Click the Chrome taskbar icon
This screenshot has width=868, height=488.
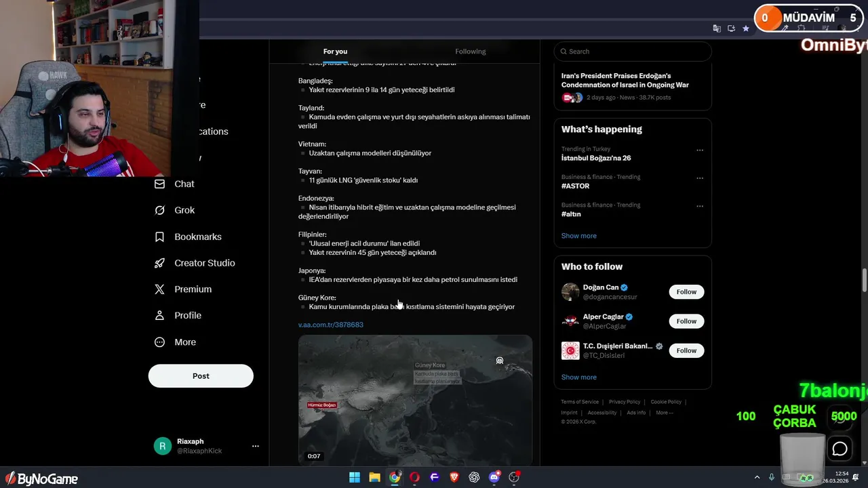pos(395,477)
